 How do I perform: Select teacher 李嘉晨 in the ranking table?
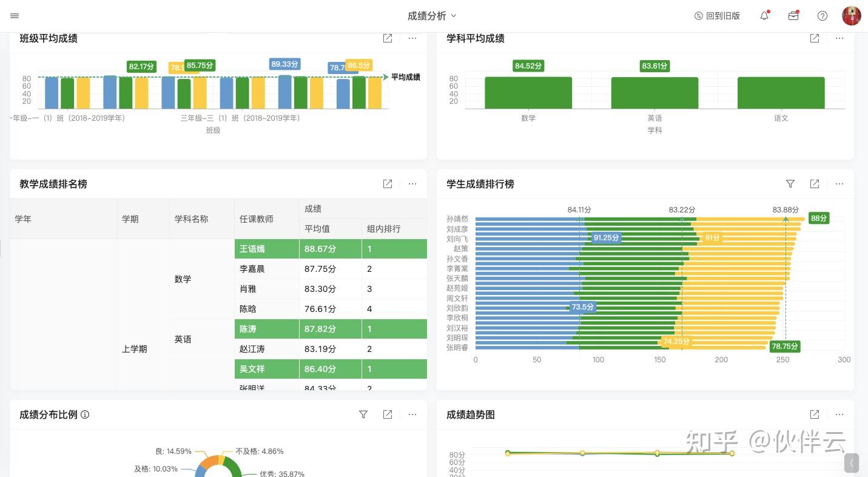(267, 269)
